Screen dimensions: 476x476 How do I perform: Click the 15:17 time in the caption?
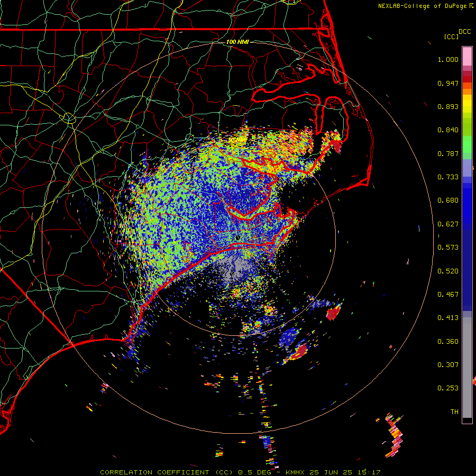click(368, 472)
